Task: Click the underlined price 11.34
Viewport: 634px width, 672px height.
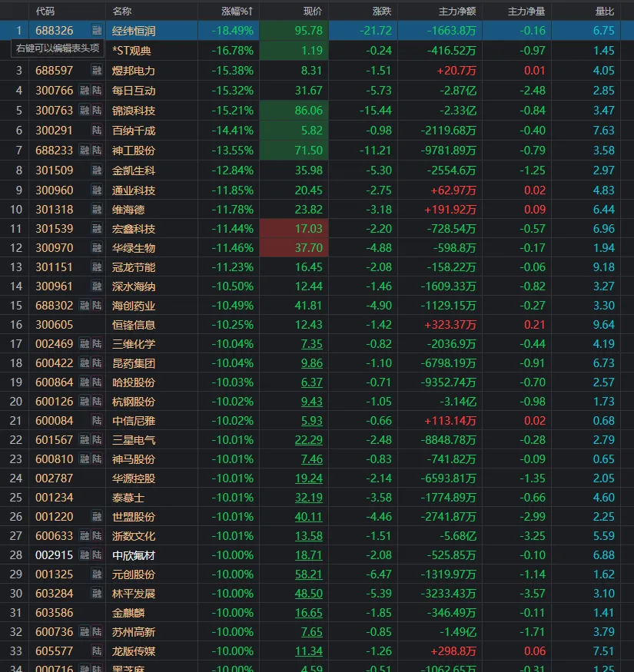Action: pos(308,651)
